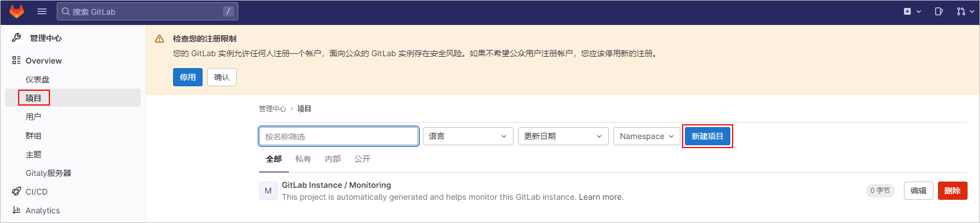Open 用户 in the sidebar
The width and height of the screenshot is (980, 223).
tap(33, 117)
